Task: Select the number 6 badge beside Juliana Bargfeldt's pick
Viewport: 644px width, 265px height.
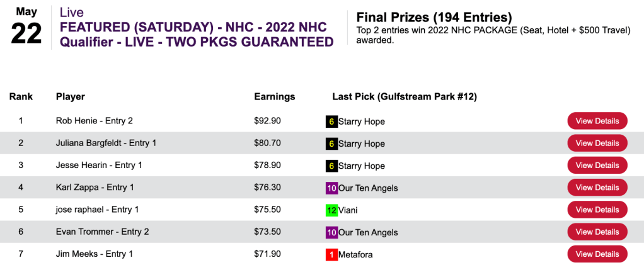Action: pyautogui.click(x=331, y=144)
